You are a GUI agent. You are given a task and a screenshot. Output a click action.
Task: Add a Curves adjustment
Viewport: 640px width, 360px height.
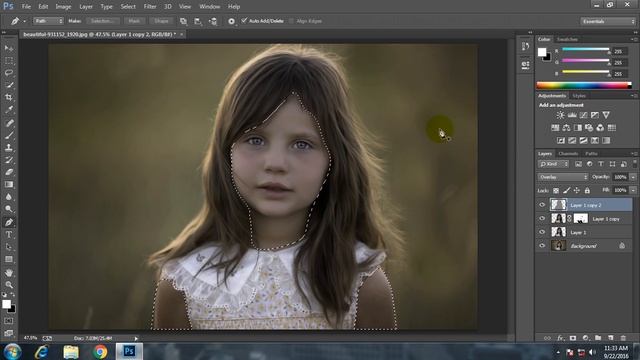coord(584,115)
